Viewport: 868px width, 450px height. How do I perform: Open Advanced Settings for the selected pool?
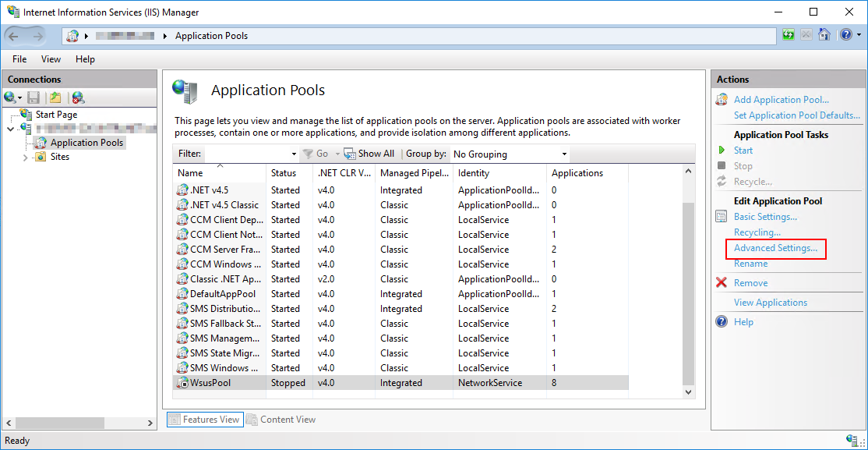click(x=774, y=249)
